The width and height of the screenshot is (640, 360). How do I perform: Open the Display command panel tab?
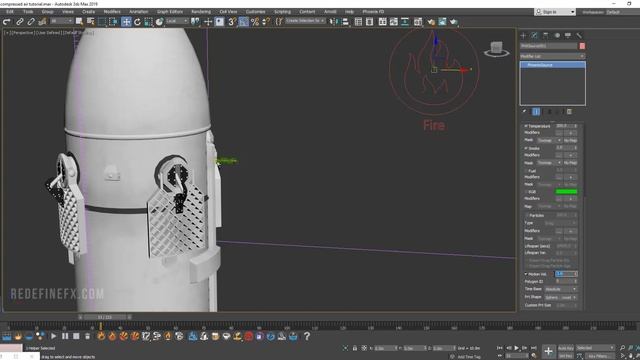pyautogui.click(x=568, y=36)
